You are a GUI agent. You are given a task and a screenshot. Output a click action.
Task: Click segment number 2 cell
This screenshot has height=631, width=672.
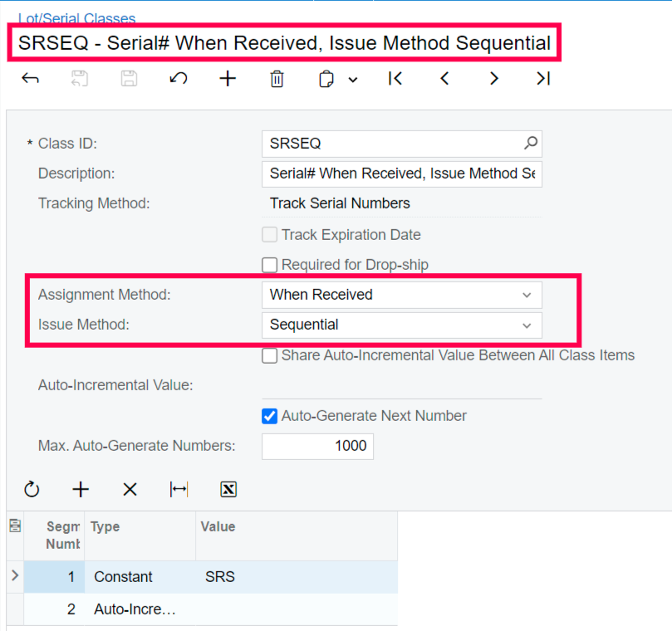click(54, 609)
